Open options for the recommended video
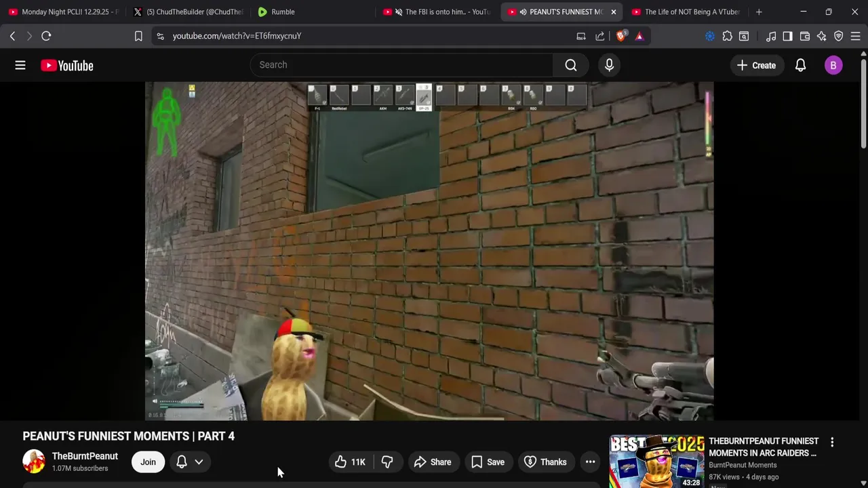The image size is (868, 488). pyautogui.click(x=832, y=442)
